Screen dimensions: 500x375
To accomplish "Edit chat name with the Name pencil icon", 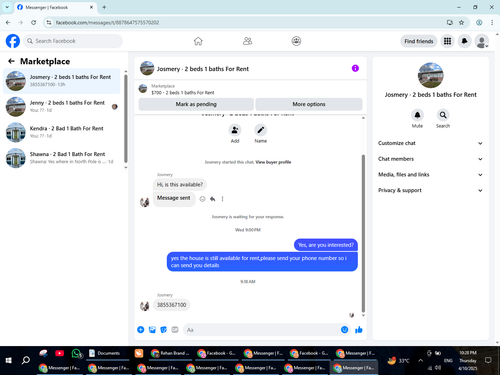I will [261, 130].
